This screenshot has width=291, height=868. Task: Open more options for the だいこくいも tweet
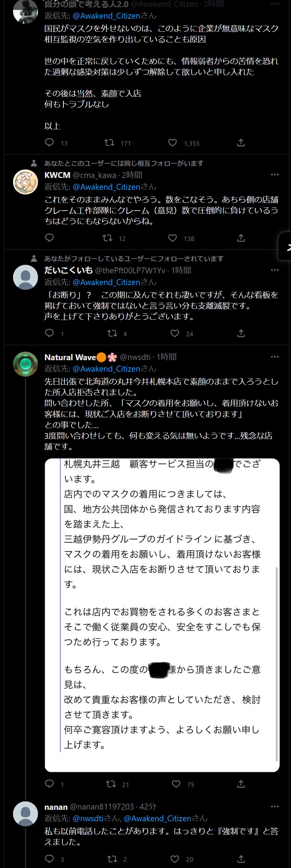tap(275, 270)
